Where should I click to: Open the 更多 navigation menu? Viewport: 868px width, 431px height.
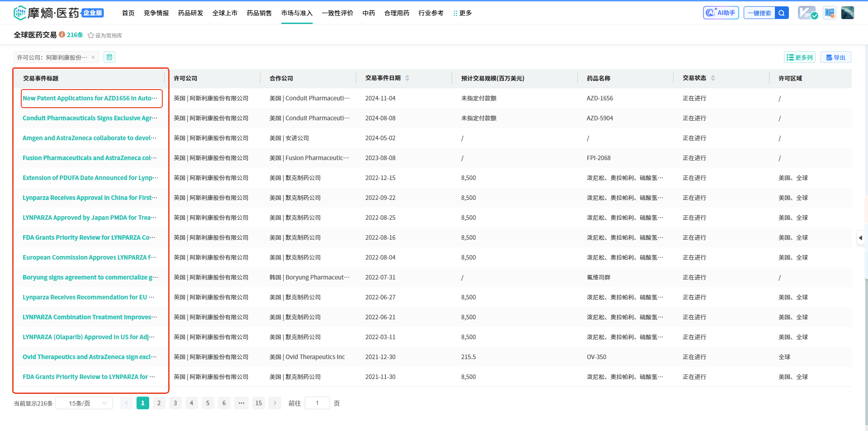pyautogui.click(x=462, y=13)
